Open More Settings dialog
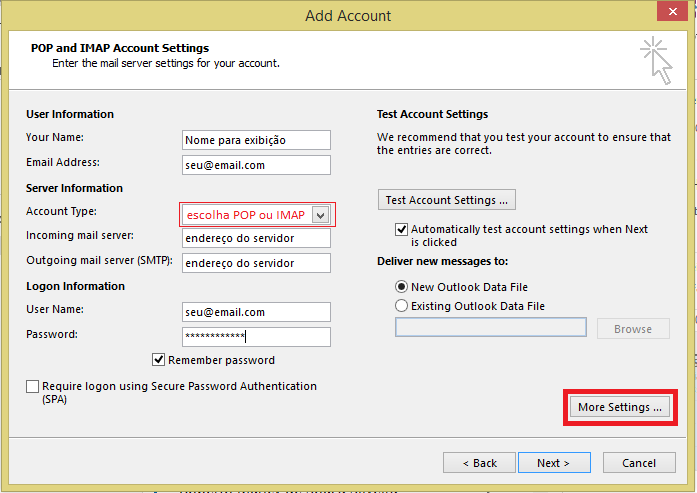This screenshot has width=697, height=493. 620,407
